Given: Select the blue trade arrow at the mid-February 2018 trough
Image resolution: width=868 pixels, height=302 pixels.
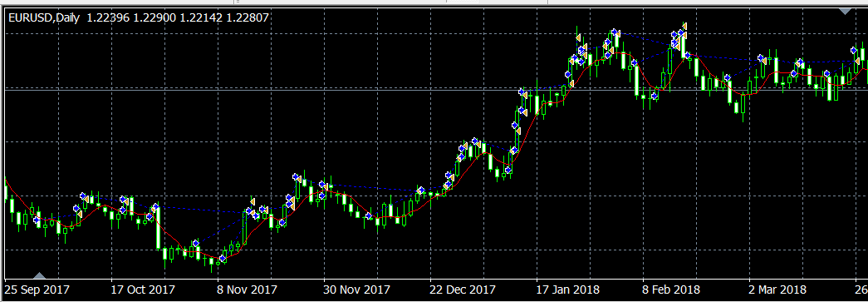Looking at the screenshot, I should coord(655,96).
